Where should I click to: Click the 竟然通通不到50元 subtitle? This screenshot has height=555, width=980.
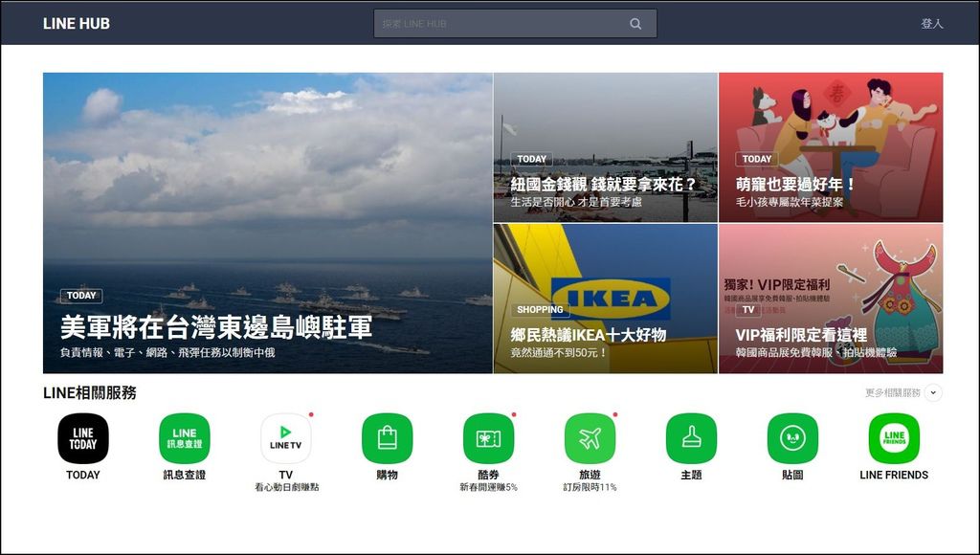pyautogui.click(x=559, y=352)
